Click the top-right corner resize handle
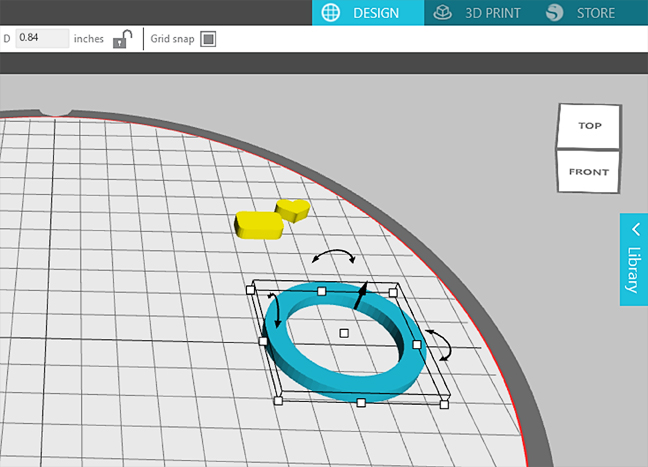This screenshot has width=648, height=467. 393,293
